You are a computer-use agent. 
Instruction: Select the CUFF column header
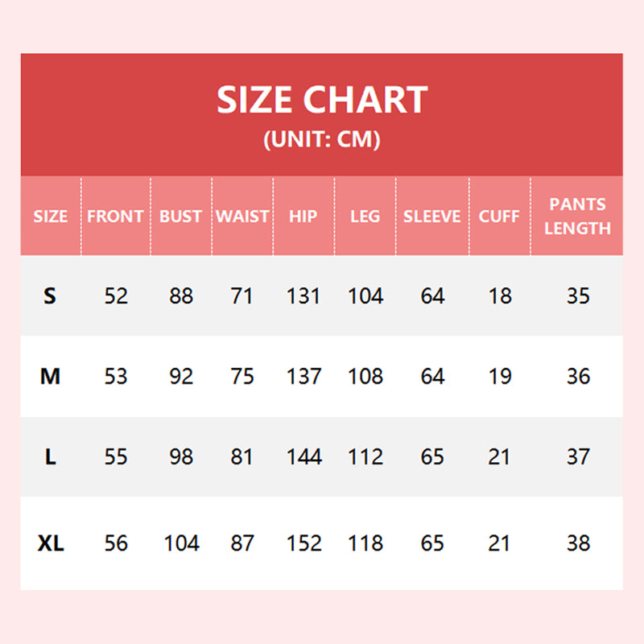[500, 217]
